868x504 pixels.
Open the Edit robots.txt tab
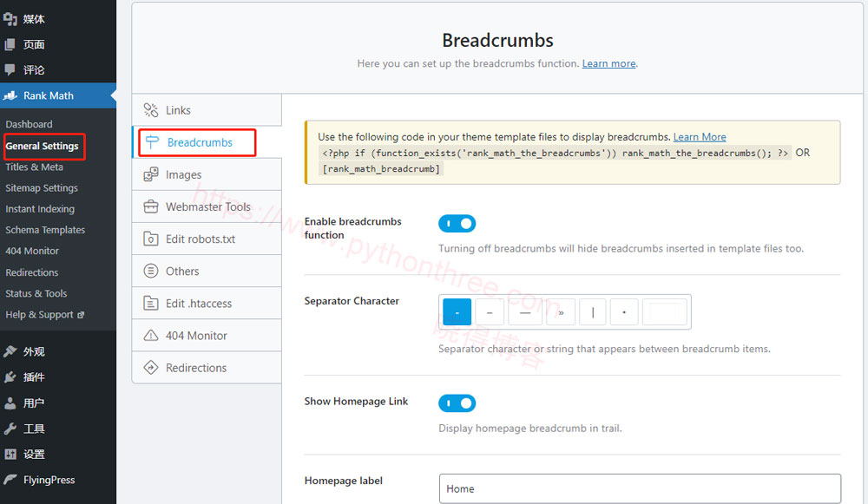[x=207, y=239]
